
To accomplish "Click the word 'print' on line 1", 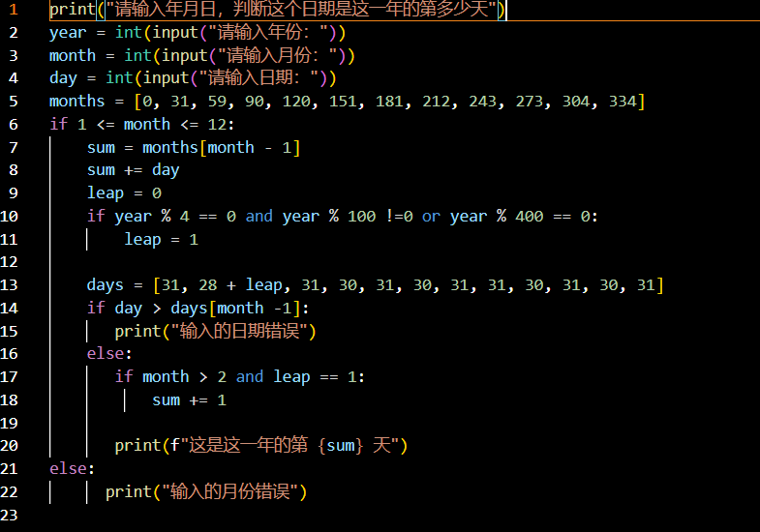I will [x=73, y=10].
